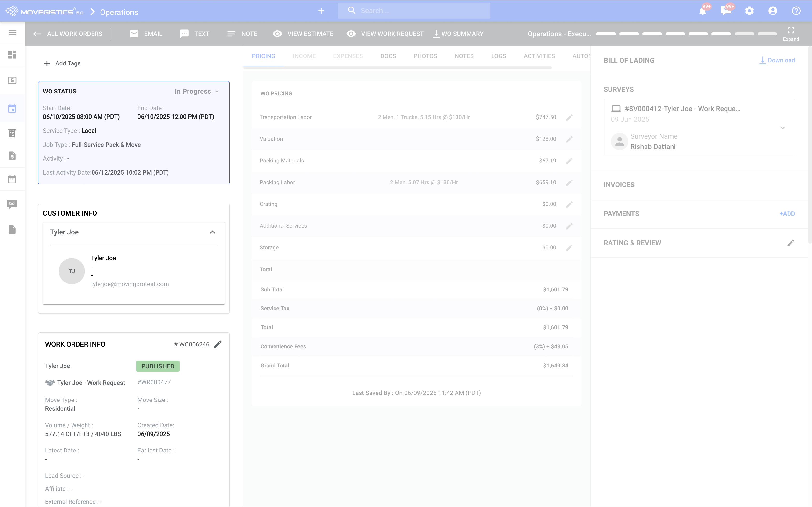This screenshot has width=812, height=507.
Task: Switch to the Docs tab
Action: coord(388,56)
